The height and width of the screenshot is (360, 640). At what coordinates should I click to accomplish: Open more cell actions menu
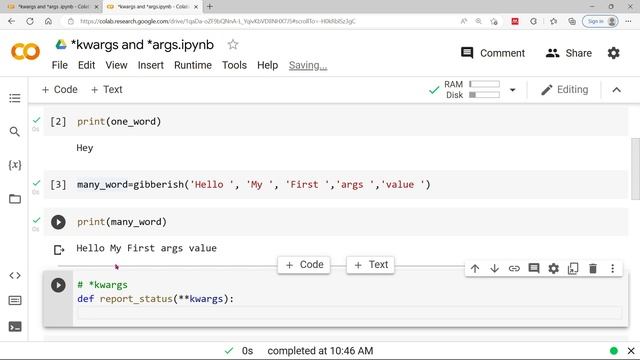tap(612, 269)
